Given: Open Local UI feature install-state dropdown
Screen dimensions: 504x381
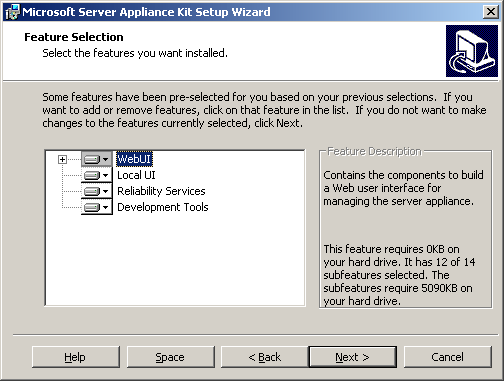Looking at the screenshot, I should 97,175.
